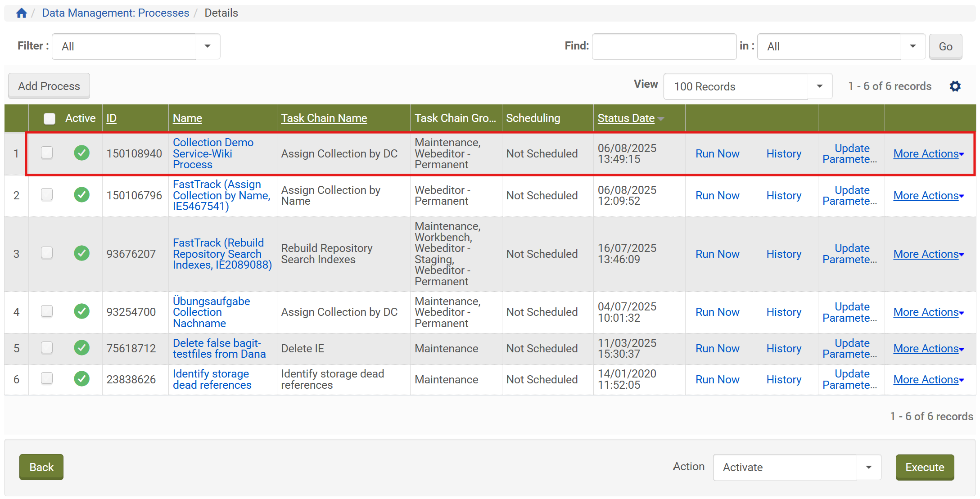Click Run Now for process 75618712
This screenshot has height=499, width=980.
tap(717, 348)
